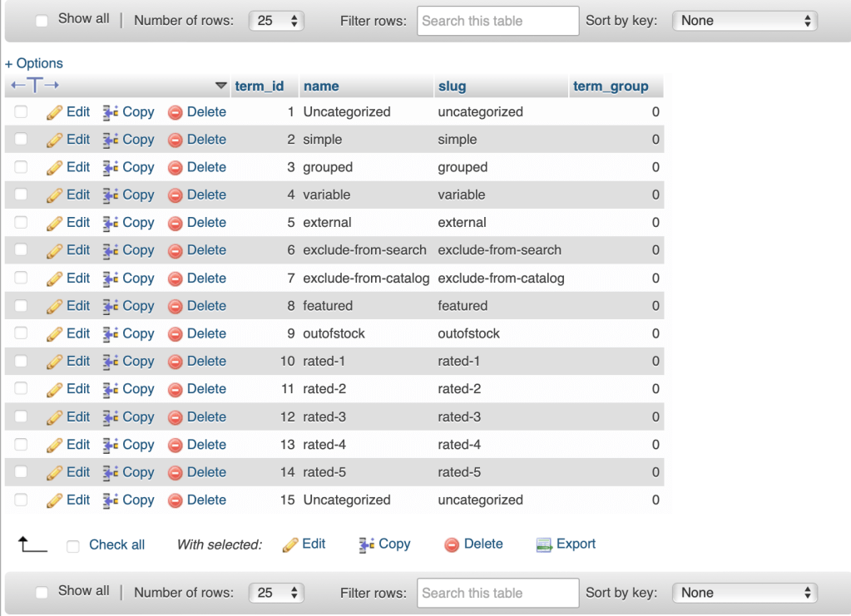This screenshot has height=616, width=851.
Task: Tick the Check all checkbox
Action: pyautogui.click(x=72, y=545)
